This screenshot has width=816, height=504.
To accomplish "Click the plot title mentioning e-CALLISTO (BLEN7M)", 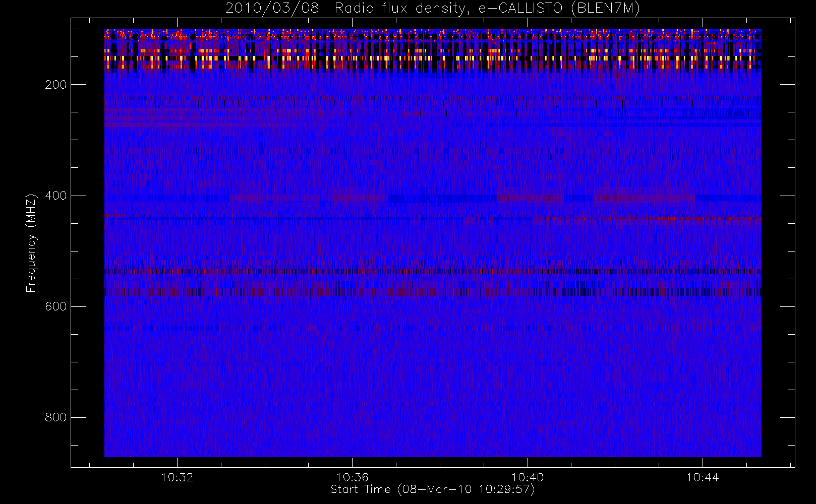I will click(433, 9).
